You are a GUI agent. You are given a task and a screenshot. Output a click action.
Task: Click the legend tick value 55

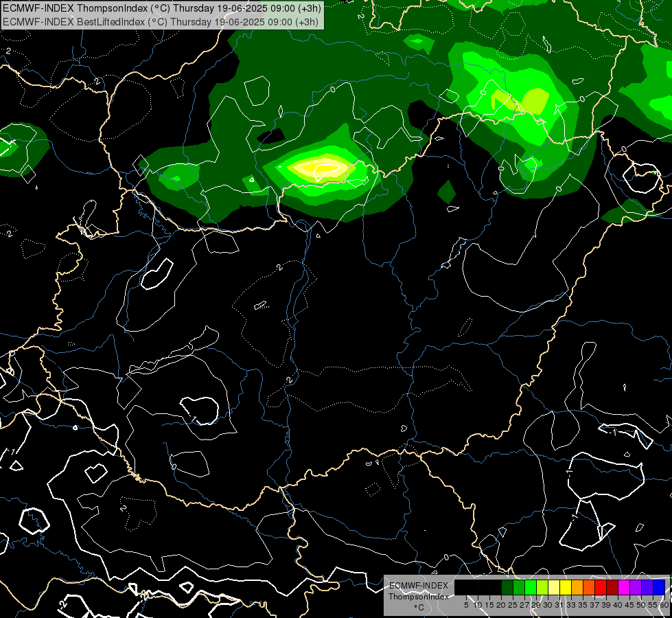click(653, 605)
